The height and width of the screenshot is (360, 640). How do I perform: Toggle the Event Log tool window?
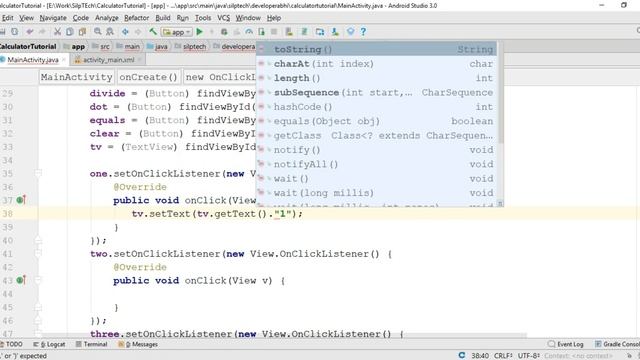[x=566, y=344]
